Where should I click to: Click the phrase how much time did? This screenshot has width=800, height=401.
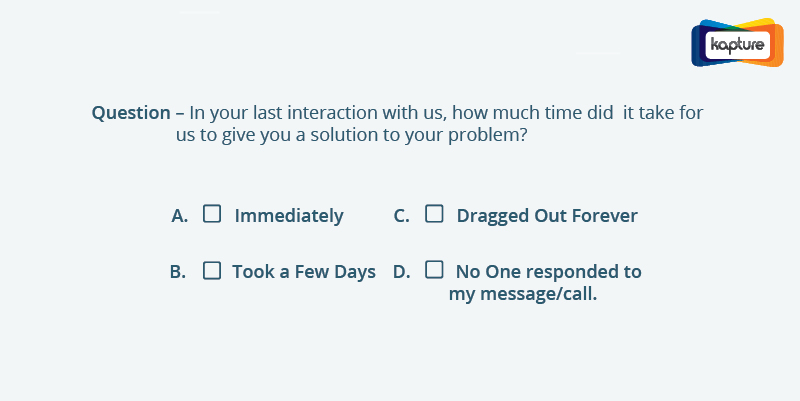pyautogui.click(x=533, y=113)
